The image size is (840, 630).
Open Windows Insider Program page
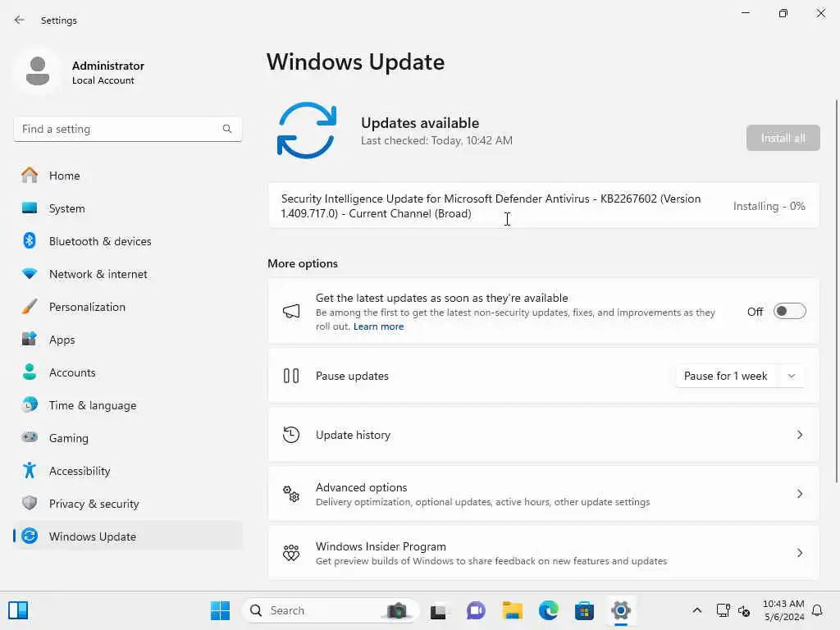(543, 552)
